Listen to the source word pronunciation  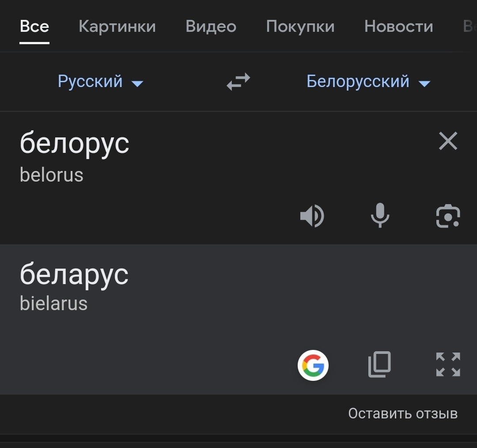(312, 216)
